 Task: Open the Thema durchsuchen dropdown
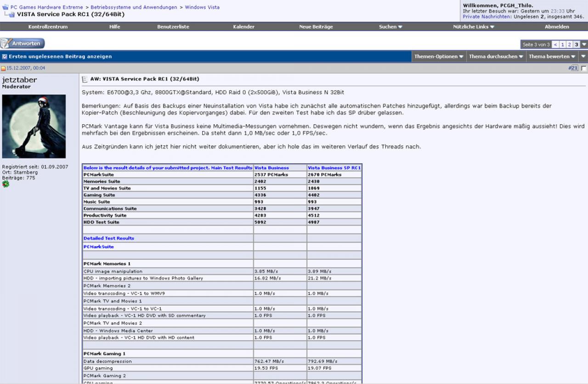coord(496,57)
